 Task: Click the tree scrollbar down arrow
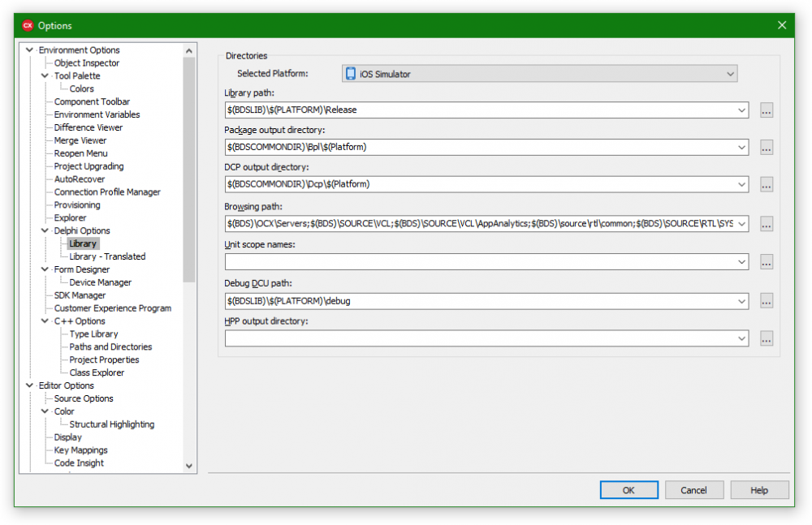click(189, 466)
